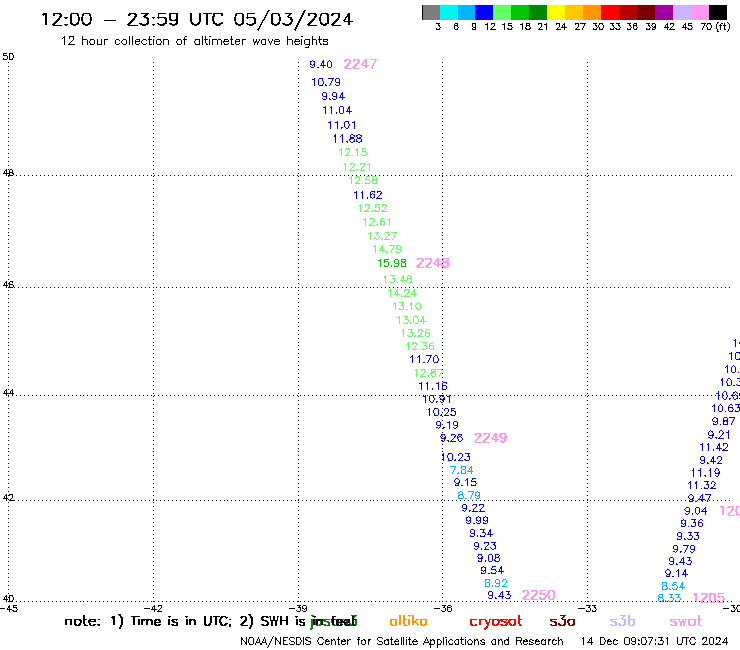Viewport: 740px width, 650px height.
Task: Click the orange altika satellite label
Action: [408, 621]
